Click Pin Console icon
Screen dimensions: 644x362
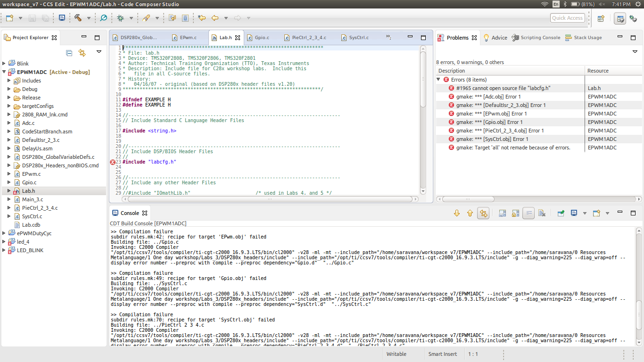(561, 213)
